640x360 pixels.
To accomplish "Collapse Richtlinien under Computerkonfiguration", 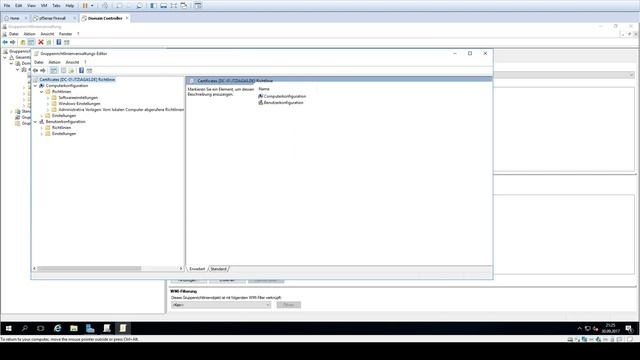I will (x=42, y=92).
